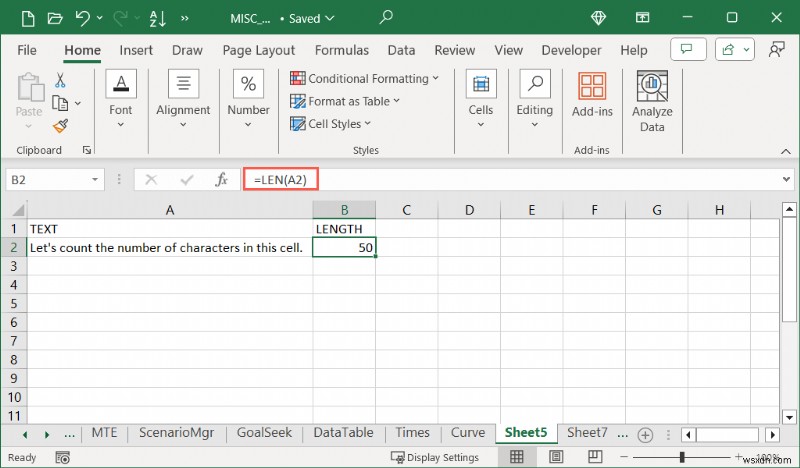This screenshot has height=468, width=800.
Task: Open the Name Box dropdown arrow
Action: pos(95,180)
